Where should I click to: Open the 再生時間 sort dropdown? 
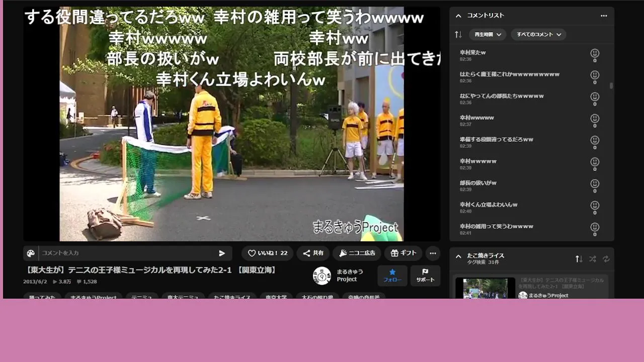coord(488,35)
